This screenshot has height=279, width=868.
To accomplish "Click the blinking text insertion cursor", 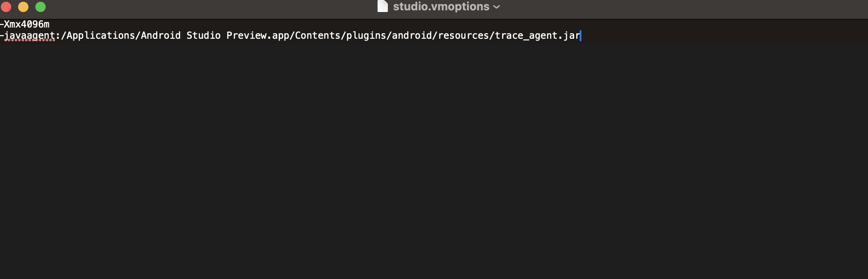I will (x=582, y=36).
